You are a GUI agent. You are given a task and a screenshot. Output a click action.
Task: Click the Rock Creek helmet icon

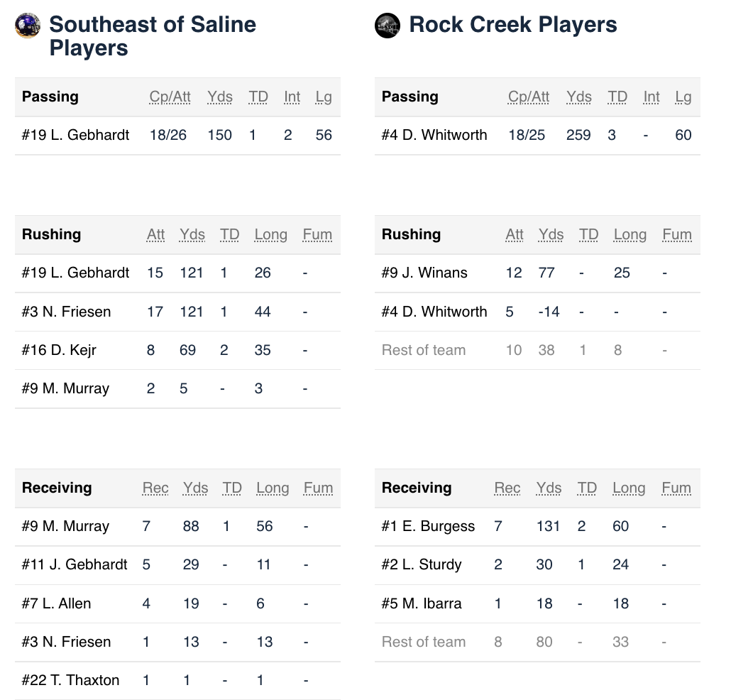388,26
